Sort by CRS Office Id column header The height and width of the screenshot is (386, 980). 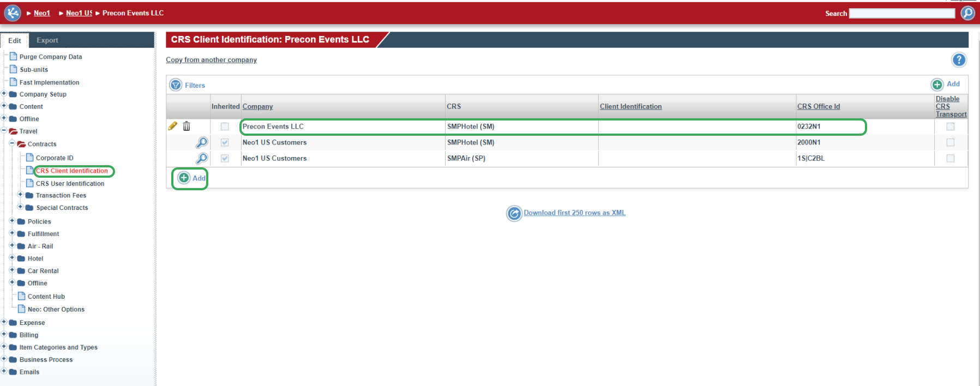coord(819,107)
